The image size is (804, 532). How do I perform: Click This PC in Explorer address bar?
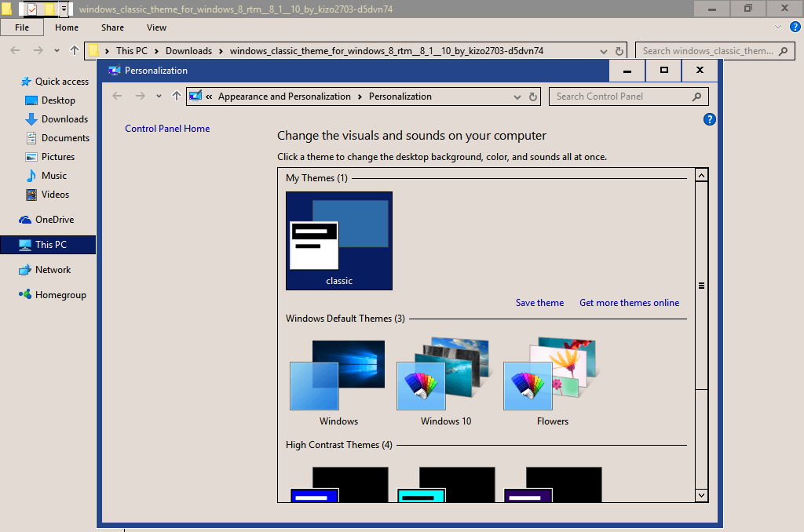132,51
